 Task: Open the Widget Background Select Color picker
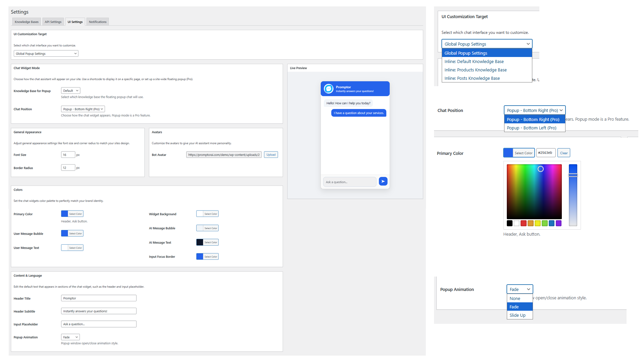click(207, 214)
